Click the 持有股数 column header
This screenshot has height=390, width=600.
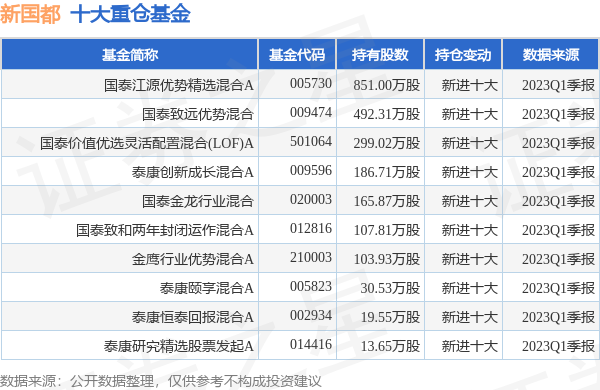(380, 55)
